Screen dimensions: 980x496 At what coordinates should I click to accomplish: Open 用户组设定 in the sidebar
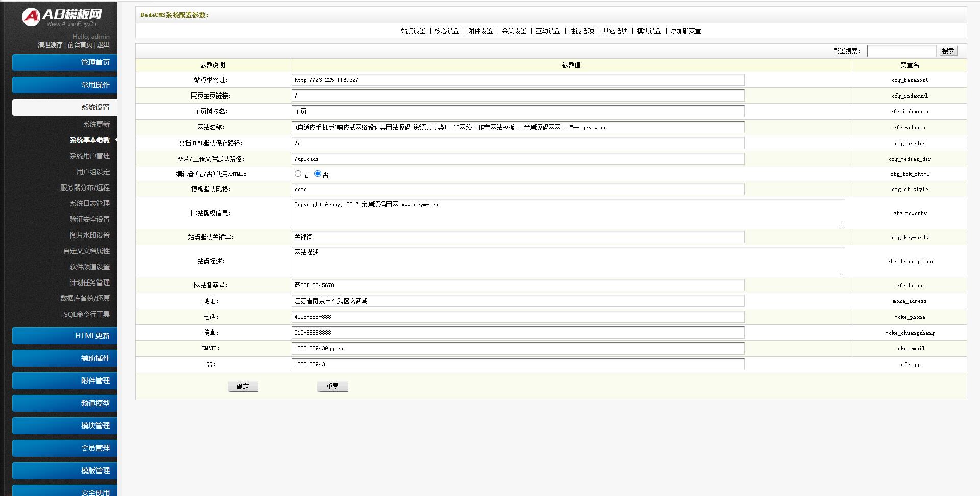93,172
